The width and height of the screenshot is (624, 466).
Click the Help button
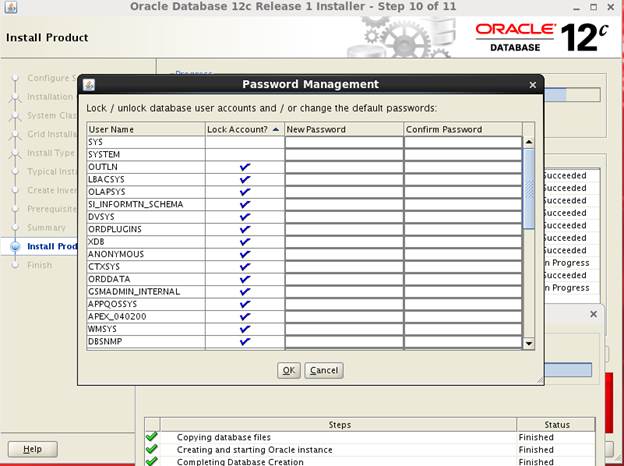coord(33,449)
